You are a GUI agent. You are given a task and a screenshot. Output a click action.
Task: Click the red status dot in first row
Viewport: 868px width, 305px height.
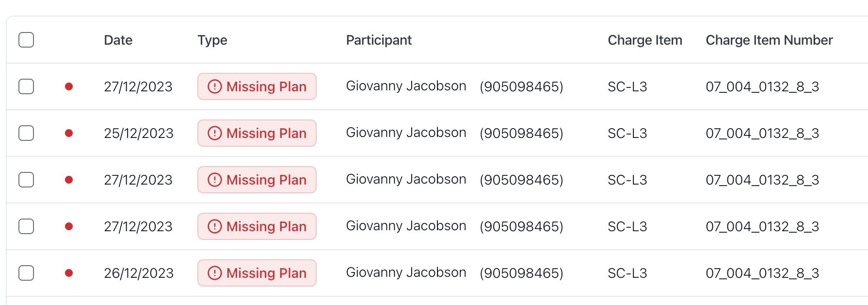(69, 86)
